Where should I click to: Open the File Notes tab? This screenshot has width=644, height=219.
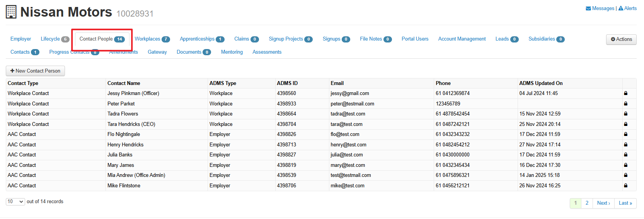pyautogui.click(x=376, y=39)
